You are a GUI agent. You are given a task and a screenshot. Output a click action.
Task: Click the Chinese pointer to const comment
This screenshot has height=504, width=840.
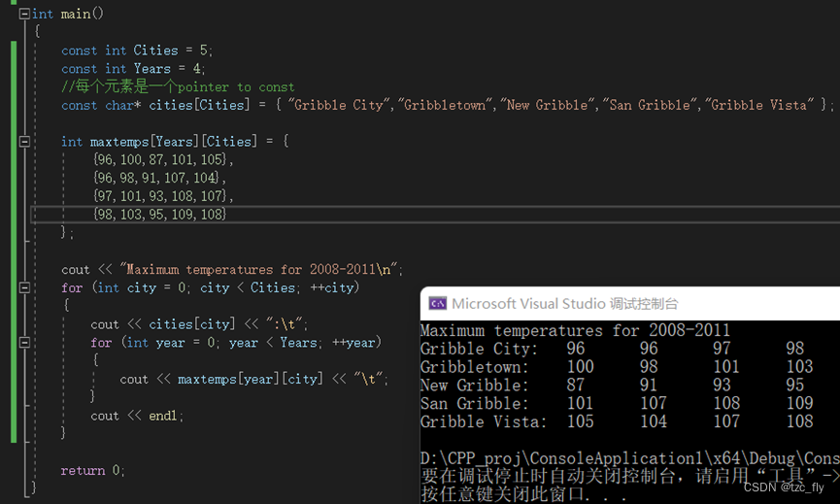click(x=178, y=86)
